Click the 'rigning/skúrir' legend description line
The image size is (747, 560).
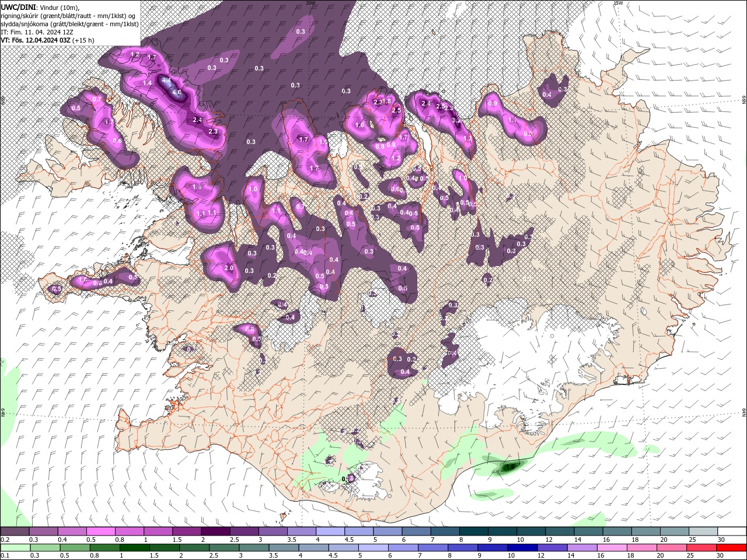68,15
